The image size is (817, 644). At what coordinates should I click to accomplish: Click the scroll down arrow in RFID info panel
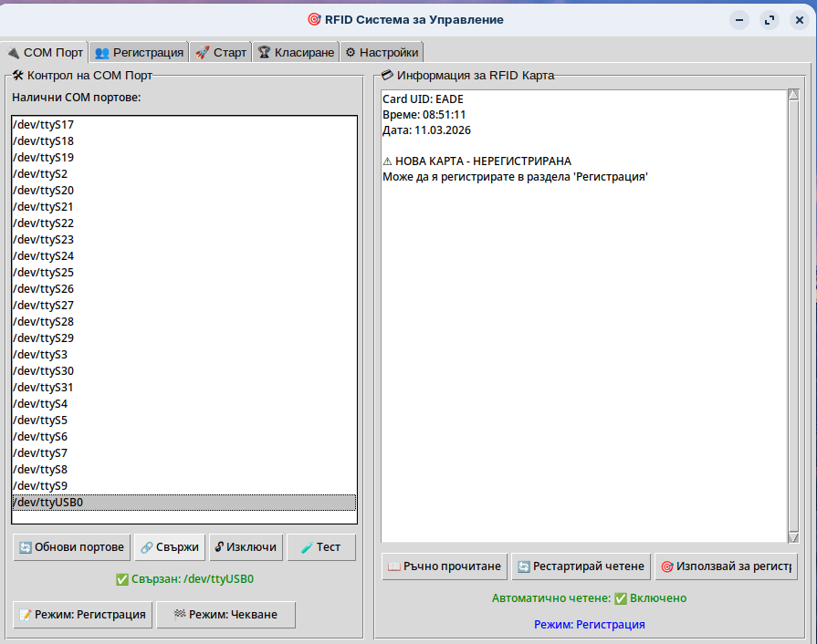792,537
